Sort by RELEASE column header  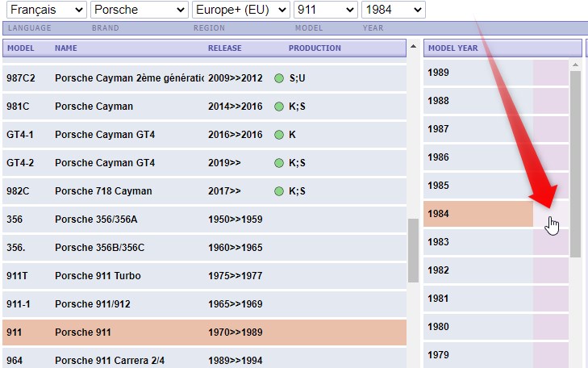coord(224,48)
